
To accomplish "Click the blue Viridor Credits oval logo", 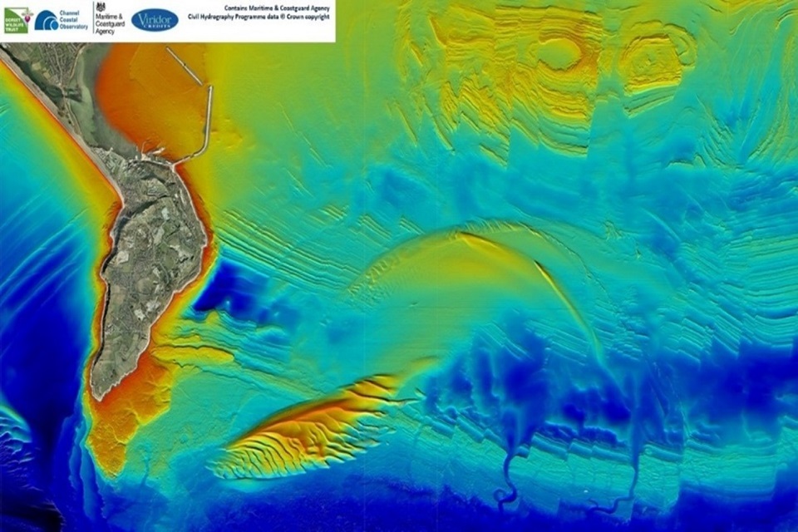I will [155, 20].
